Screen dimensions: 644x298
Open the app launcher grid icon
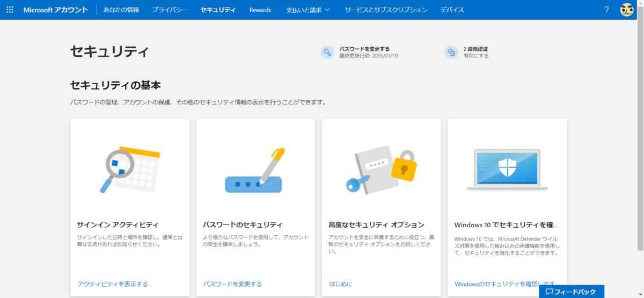pyautogui.click(x=10, y=10)
